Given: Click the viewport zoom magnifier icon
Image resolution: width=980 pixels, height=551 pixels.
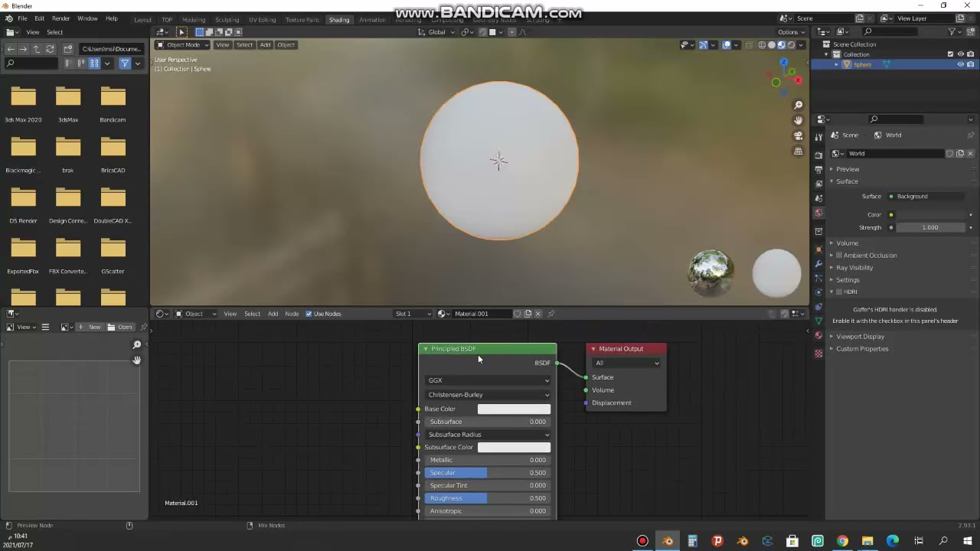Looking at the screenshot, I should point(798,105).
